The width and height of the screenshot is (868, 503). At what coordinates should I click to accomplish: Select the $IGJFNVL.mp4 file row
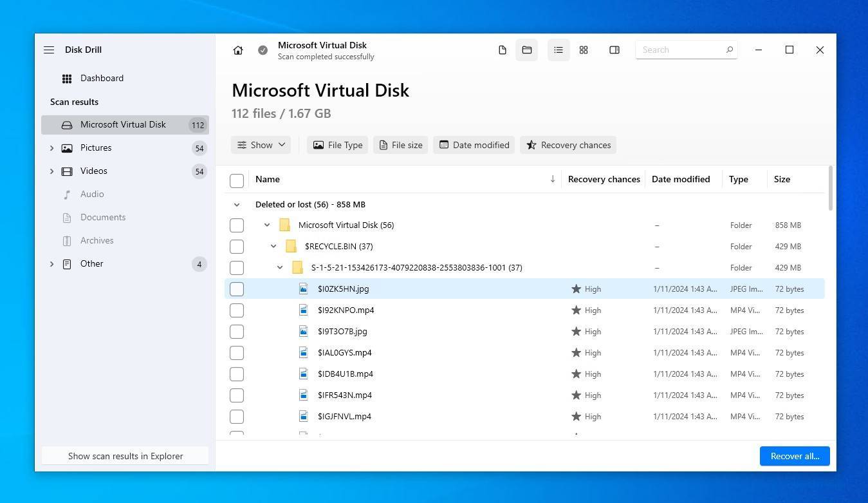524,417
